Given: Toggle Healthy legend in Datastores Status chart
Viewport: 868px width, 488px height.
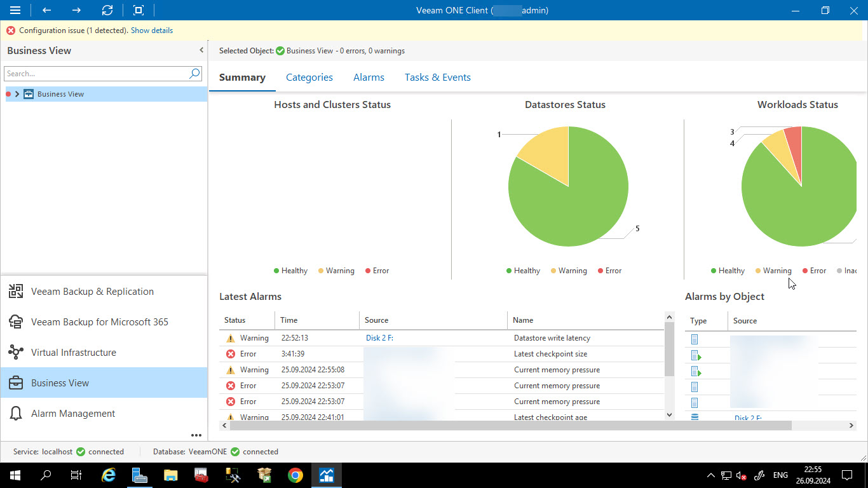Looking at the screenshot, I should (x=523, y=271).
